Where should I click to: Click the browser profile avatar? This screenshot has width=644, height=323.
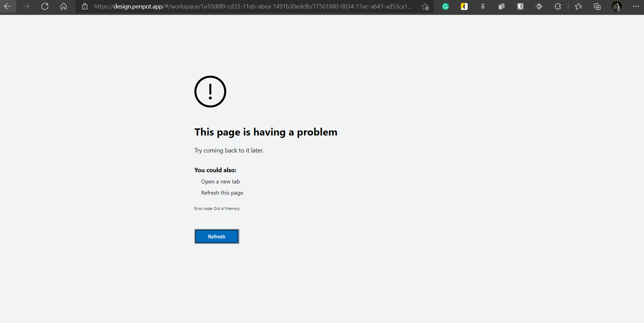616,6
